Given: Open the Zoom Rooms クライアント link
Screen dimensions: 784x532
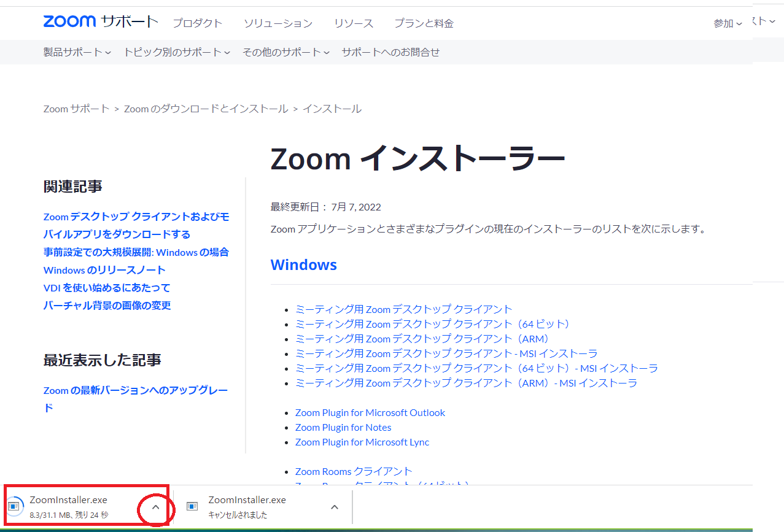Looking at the screenshot, I should pyautogui.click(x=354, y=471).
